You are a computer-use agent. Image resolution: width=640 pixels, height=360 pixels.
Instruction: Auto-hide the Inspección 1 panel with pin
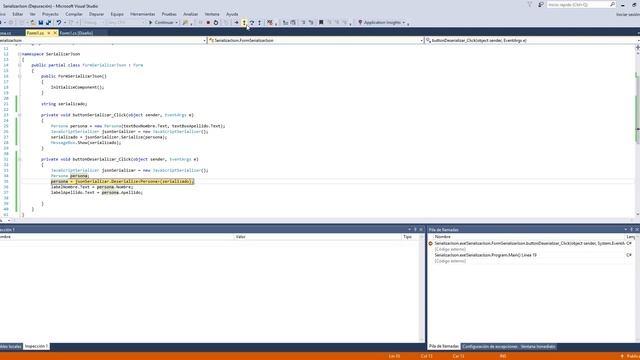415,230
